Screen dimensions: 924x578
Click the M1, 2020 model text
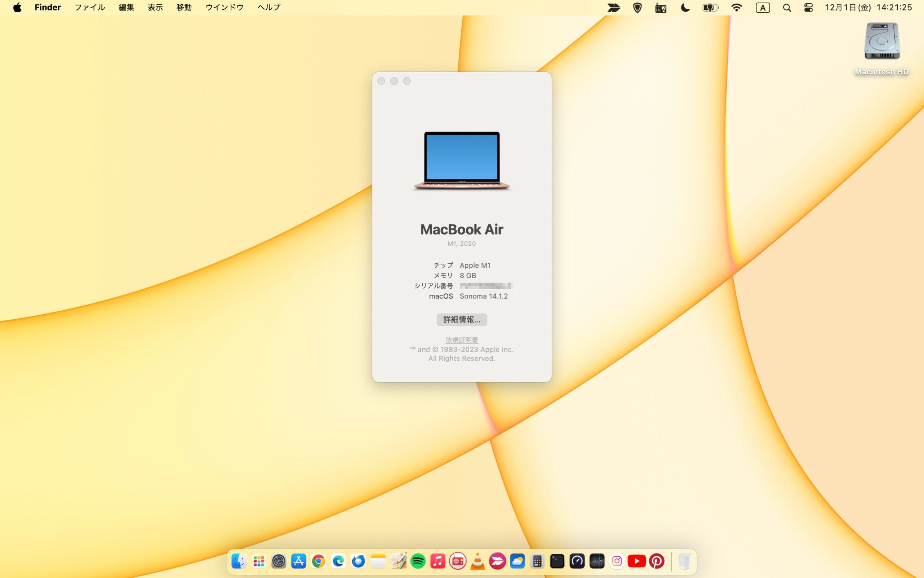click(462, 243)
